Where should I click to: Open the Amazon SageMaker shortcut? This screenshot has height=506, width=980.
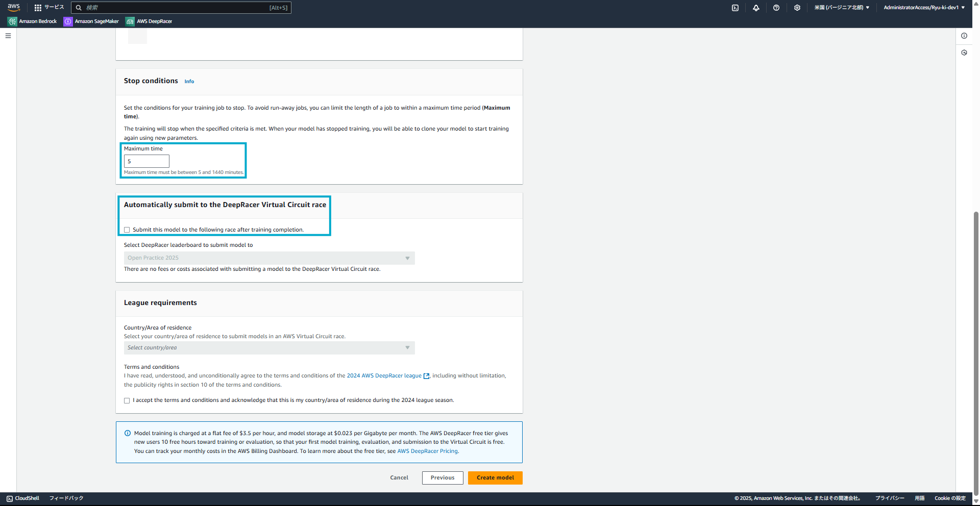tap(91, 21)
